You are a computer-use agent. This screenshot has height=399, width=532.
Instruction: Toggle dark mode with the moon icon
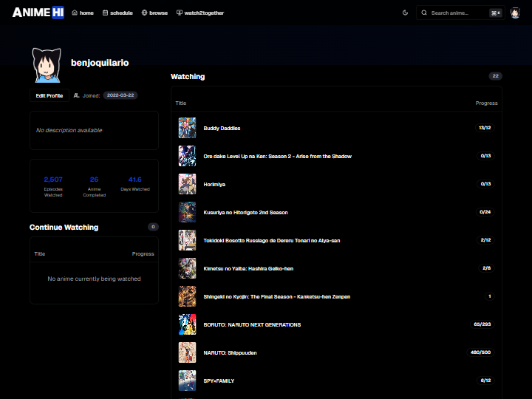click(405, 13)
